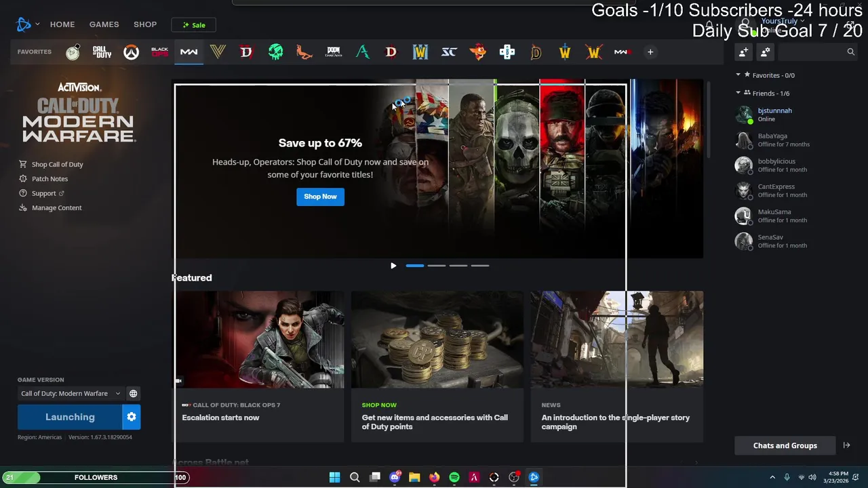868x488 pixels.
Task: Select the white D Diablo icon
Action: click(391, 52)
